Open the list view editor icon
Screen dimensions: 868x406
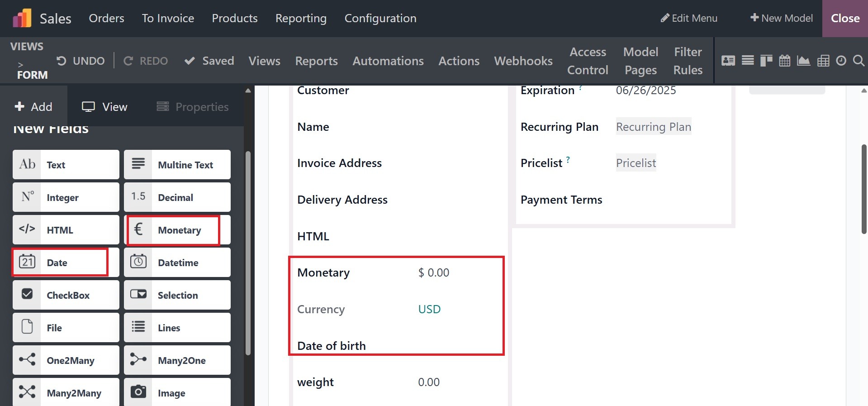(x=748, y=61)
